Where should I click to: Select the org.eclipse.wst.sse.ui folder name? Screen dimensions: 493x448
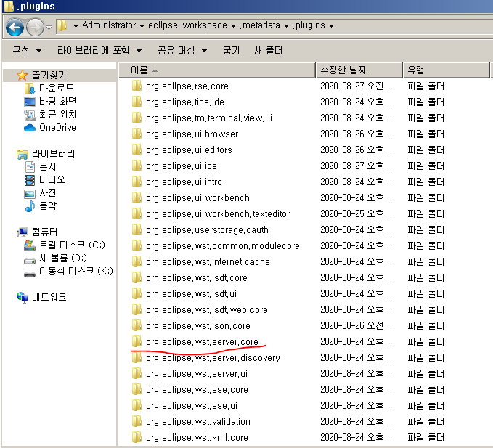pos(192,406)
